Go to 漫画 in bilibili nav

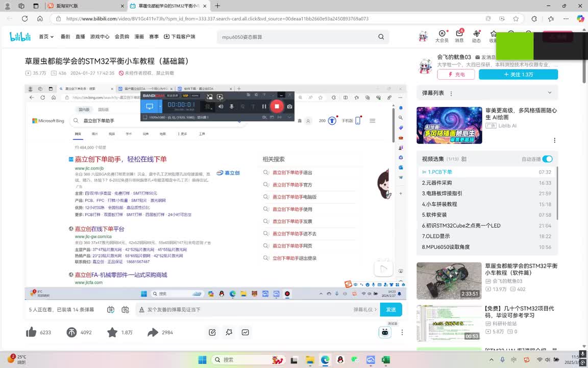139,36
